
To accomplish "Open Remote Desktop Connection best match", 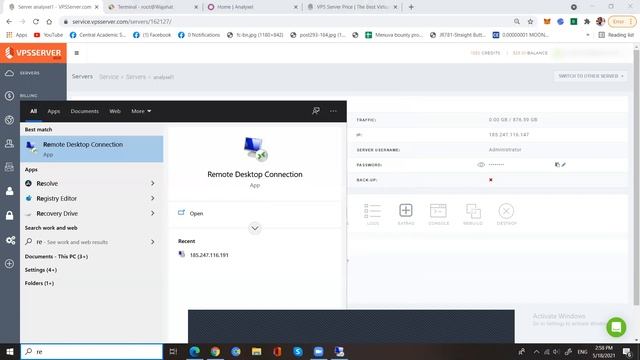I will click(x=92, y=149).
